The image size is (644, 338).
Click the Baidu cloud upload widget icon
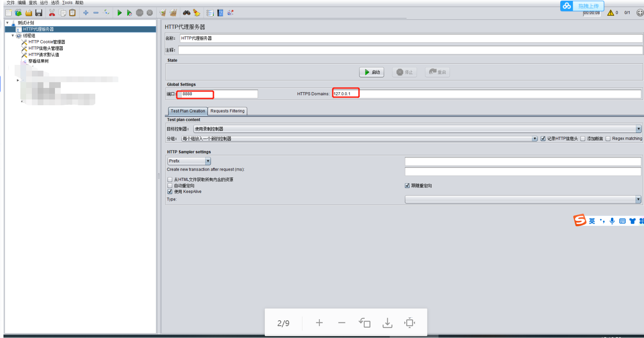click(567, 6)
